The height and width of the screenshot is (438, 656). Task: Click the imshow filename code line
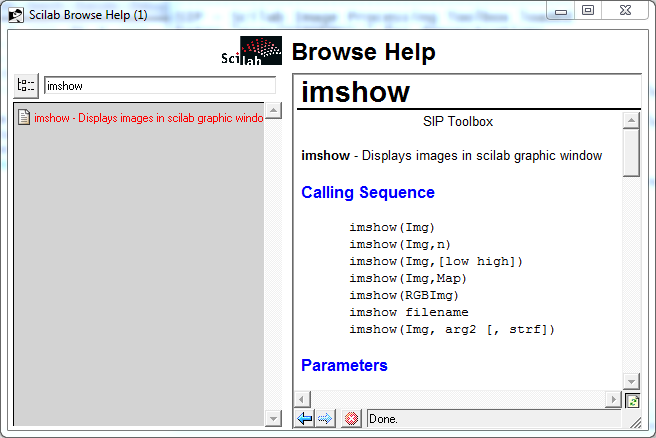409,312
